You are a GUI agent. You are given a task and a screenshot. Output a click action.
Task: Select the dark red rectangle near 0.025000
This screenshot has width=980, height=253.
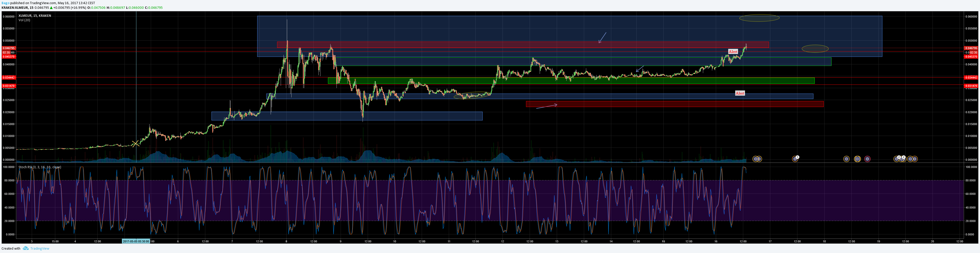(675, 104)
